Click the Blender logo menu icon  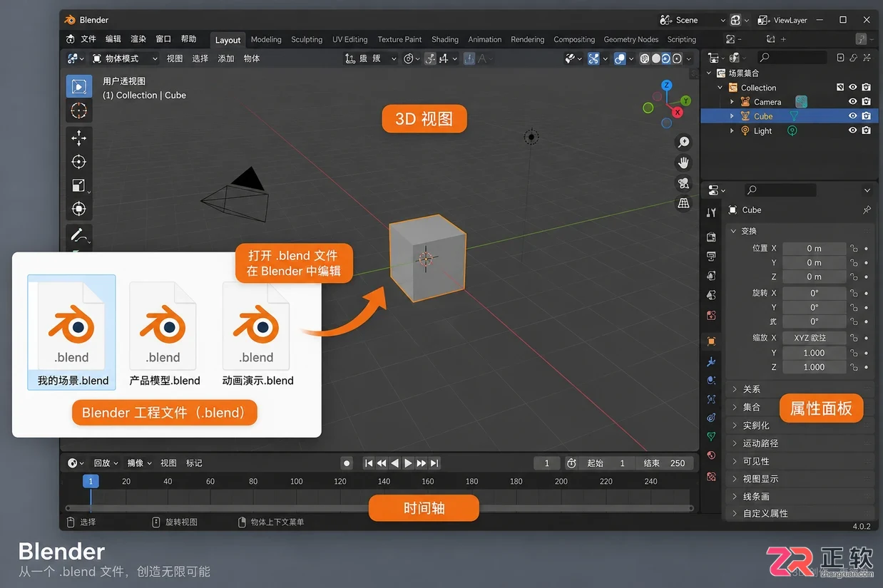70,39
